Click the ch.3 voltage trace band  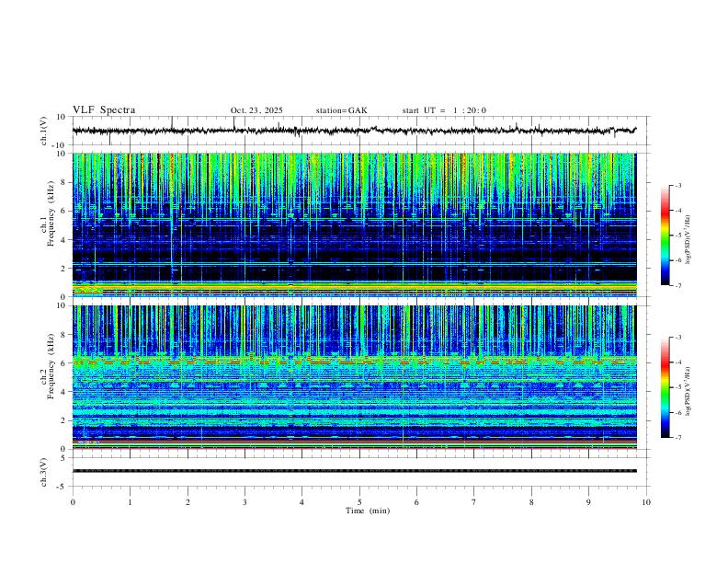[354, 471]
